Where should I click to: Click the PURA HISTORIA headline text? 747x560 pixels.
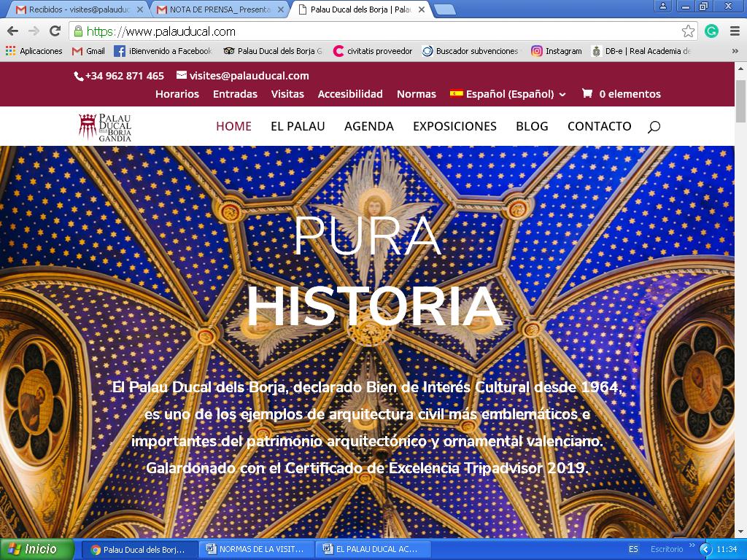pyautogui.click(x=374, y=271)
